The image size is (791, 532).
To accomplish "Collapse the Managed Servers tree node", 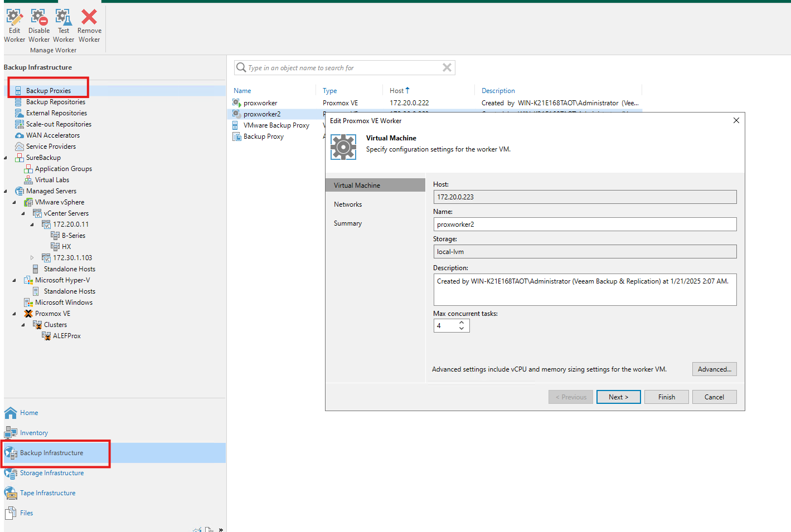I will 6,191.
